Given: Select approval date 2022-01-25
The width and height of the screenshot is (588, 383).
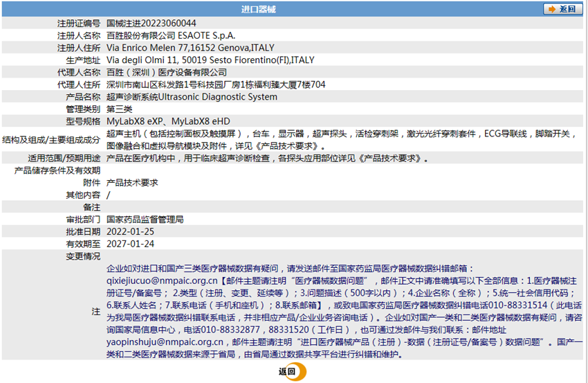Looking at the screenshot, I should point(130,232).
